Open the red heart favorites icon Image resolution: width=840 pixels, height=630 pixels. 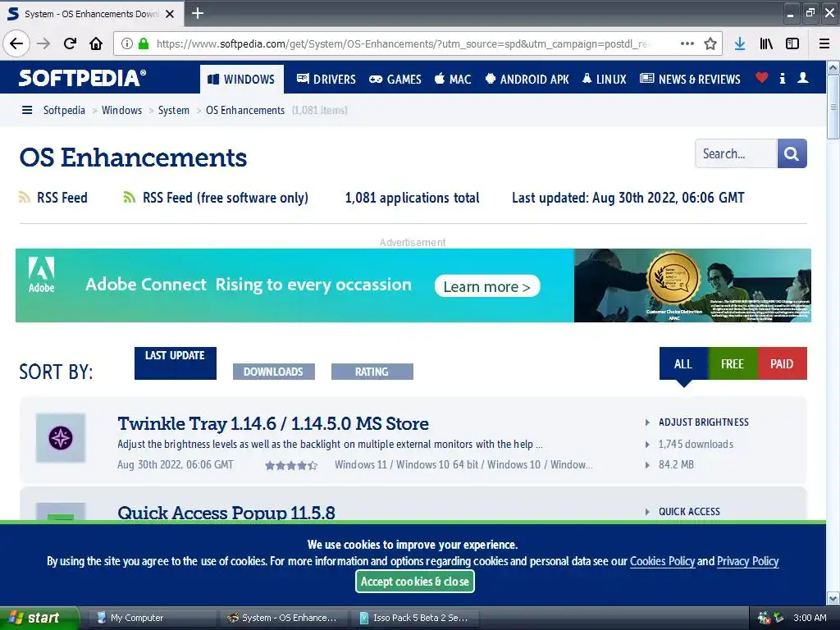click(x=762, y=78)
